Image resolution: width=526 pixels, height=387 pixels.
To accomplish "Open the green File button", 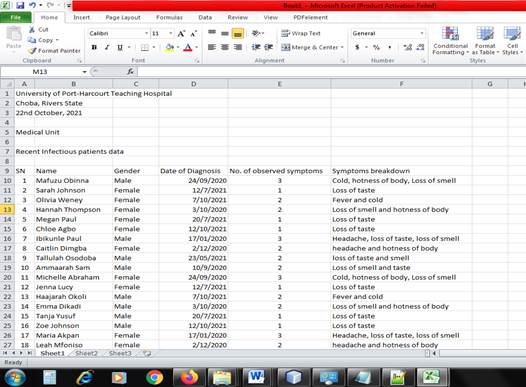I will coord(16,17).
